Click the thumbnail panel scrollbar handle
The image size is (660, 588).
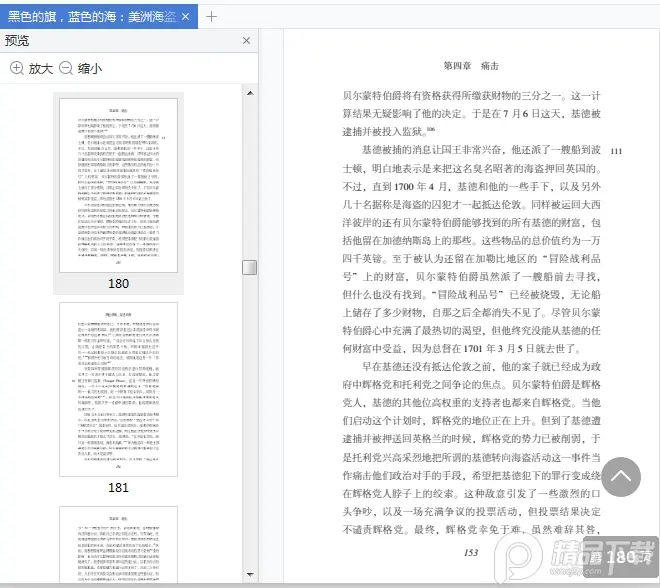tap(250, 267)
